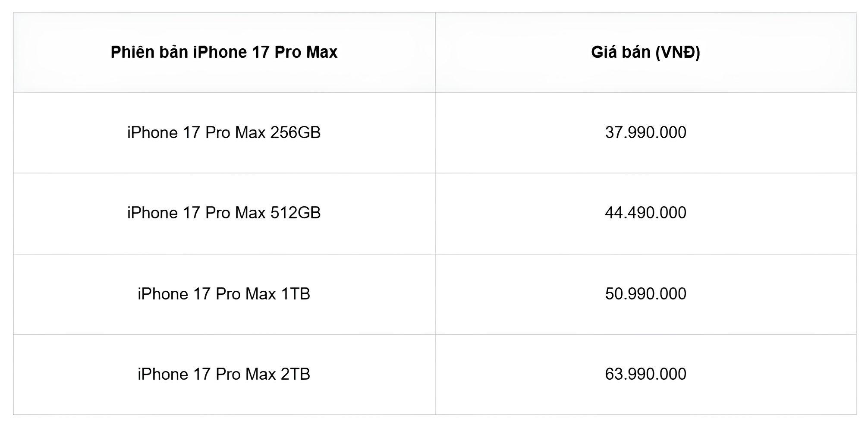This screenshot has height=422, width=868.
Task: Click the 50.990.000 price cell
Action: pyautogui.click(x=645, y=294)
